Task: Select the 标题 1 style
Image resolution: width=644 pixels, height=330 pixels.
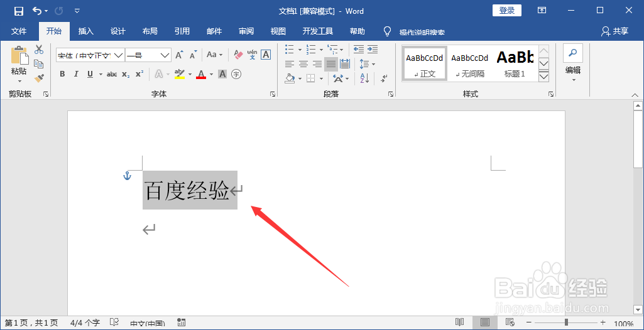Action: 515,63
